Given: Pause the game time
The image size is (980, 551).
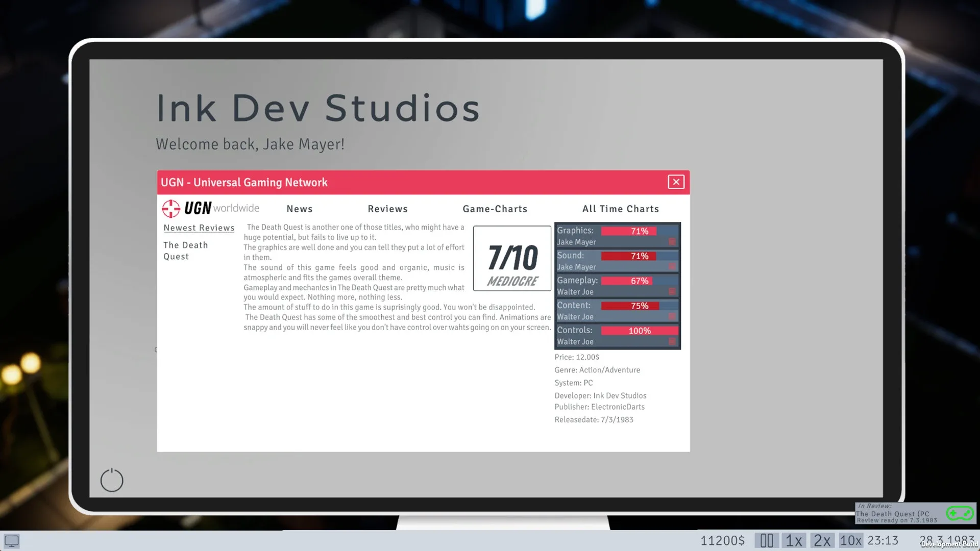Looking at the screenshot, I should click(766, 540).
